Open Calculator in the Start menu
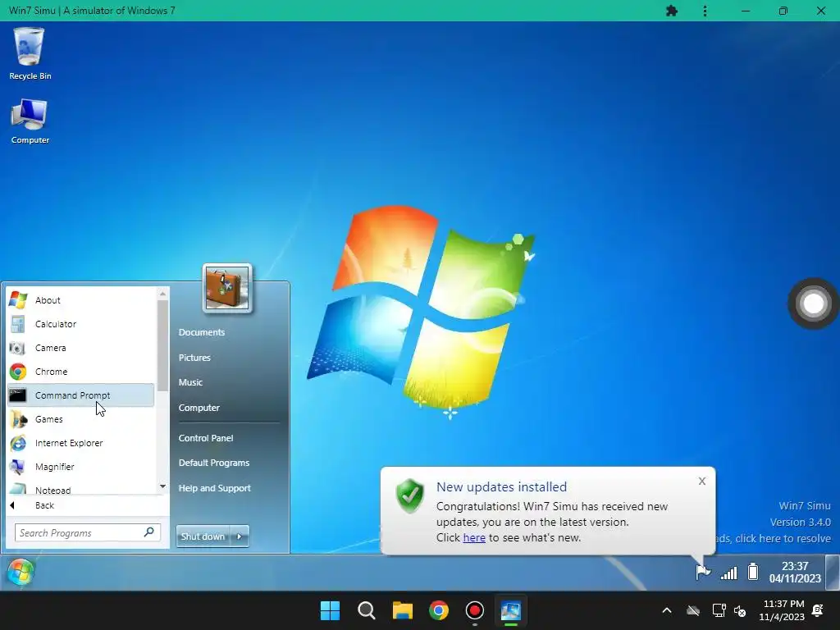Screen dimensions: 840x630 click(x=80, y=324)
